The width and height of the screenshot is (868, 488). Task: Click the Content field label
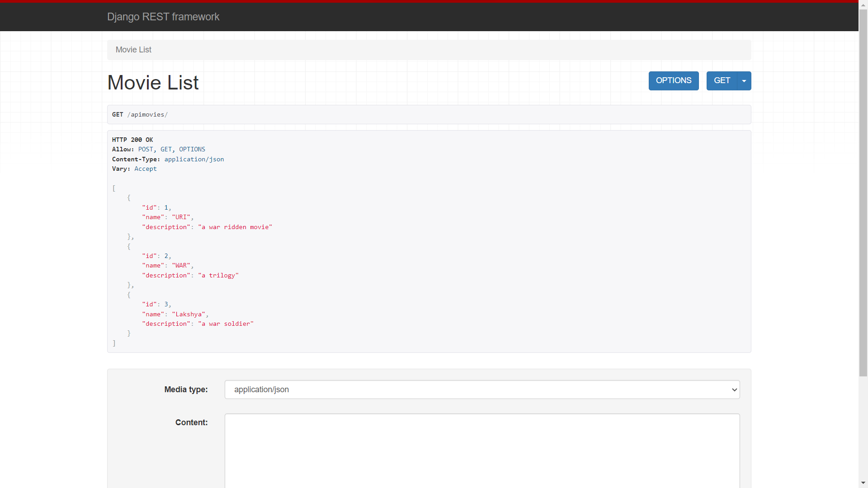(191, 422)
